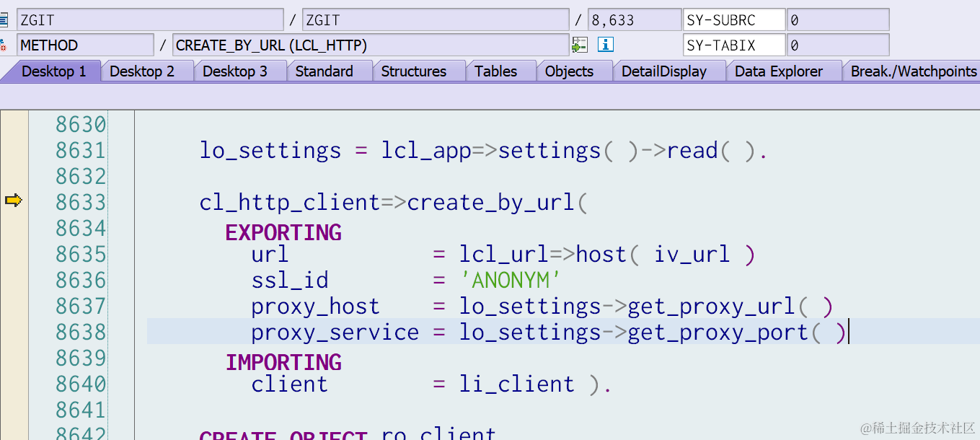This screenshot has height=440, width=980.
Task: Open the Objects tab
Action: click(x=569, y=71)
